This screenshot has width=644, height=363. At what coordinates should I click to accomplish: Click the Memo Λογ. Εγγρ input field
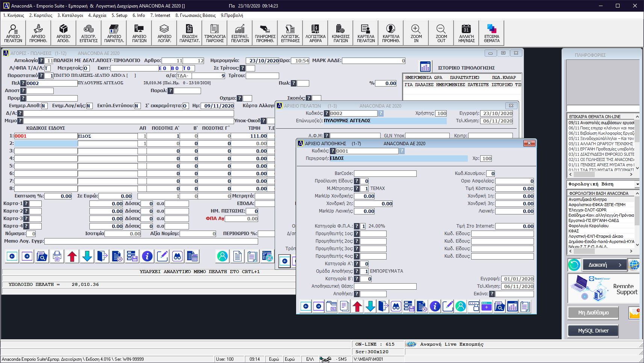(x=151, y=241)
